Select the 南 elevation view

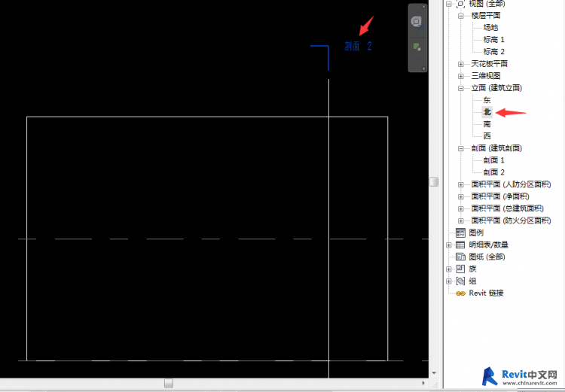click(487, 124)
